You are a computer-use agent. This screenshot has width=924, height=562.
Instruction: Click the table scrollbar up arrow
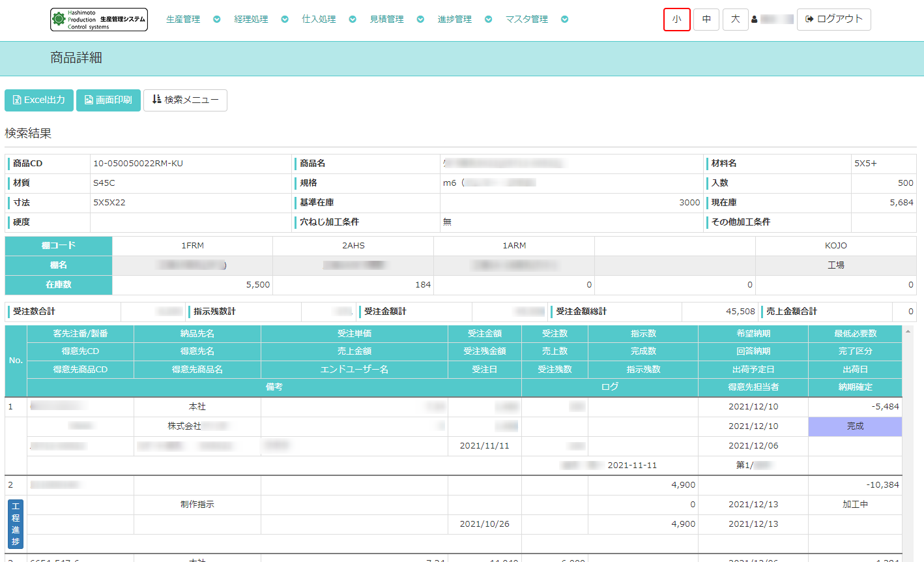(908, 332)
